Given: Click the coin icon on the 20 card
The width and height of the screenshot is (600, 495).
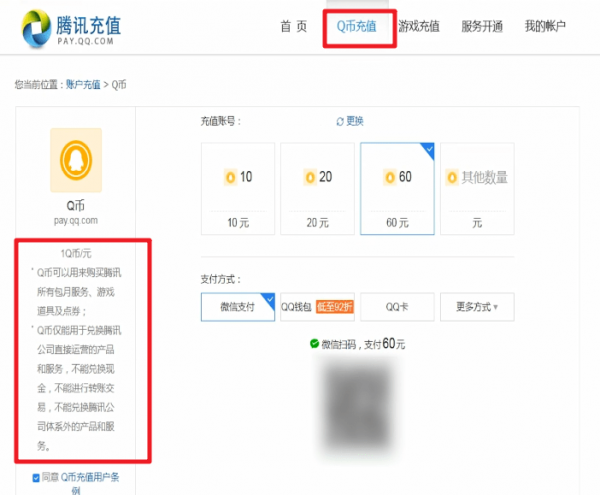Looking at the screenshot, I should 310,177.
